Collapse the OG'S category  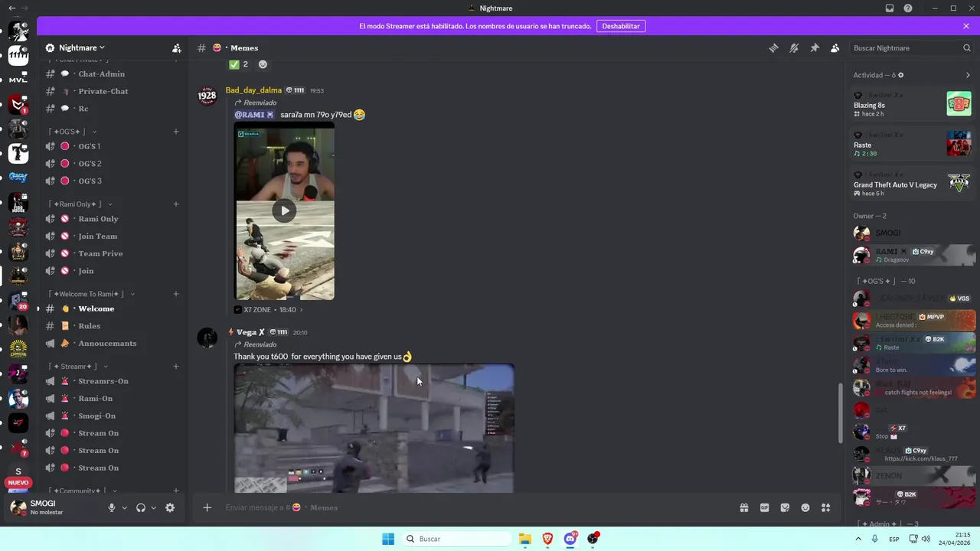click(x=73, y=132)
